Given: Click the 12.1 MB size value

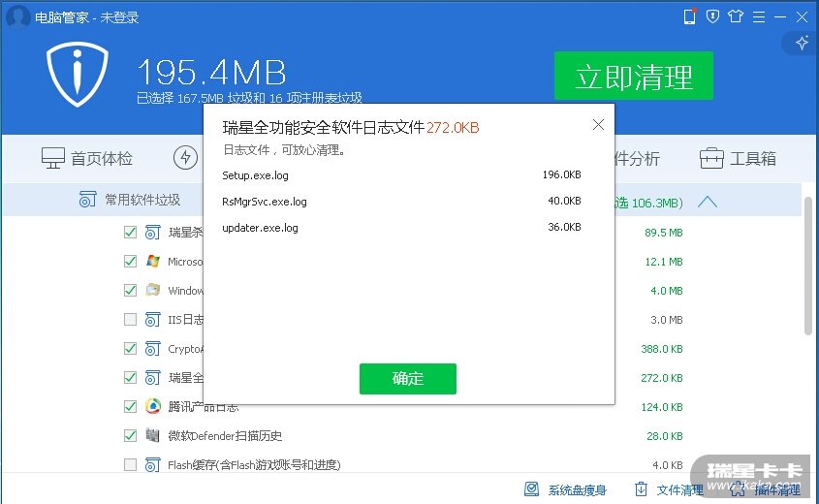Looking at the screenshot, I should (664, 262).
